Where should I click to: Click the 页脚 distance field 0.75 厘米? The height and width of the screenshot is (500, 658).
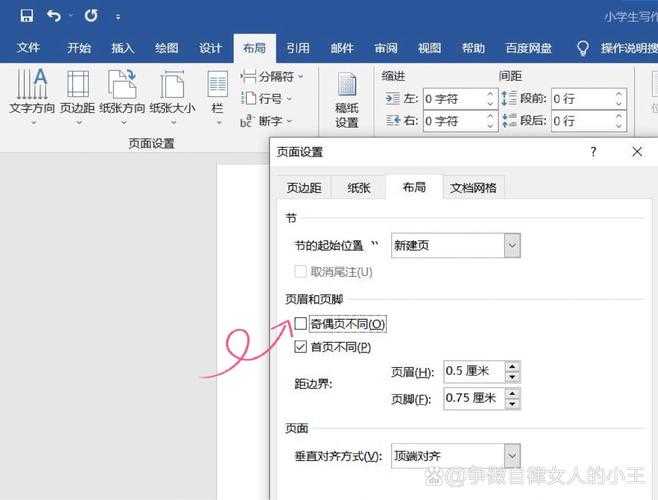pos(474,398)
